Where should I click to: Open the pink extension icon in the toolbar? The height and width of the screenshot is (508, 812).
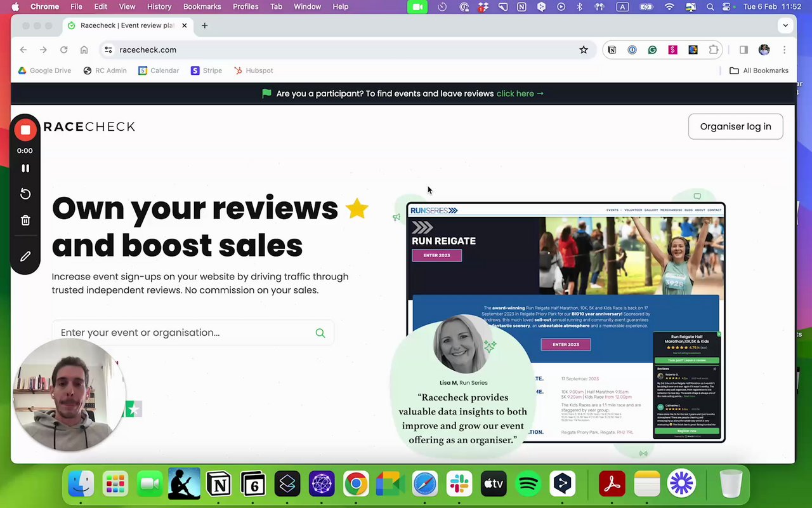pos(673,50)
